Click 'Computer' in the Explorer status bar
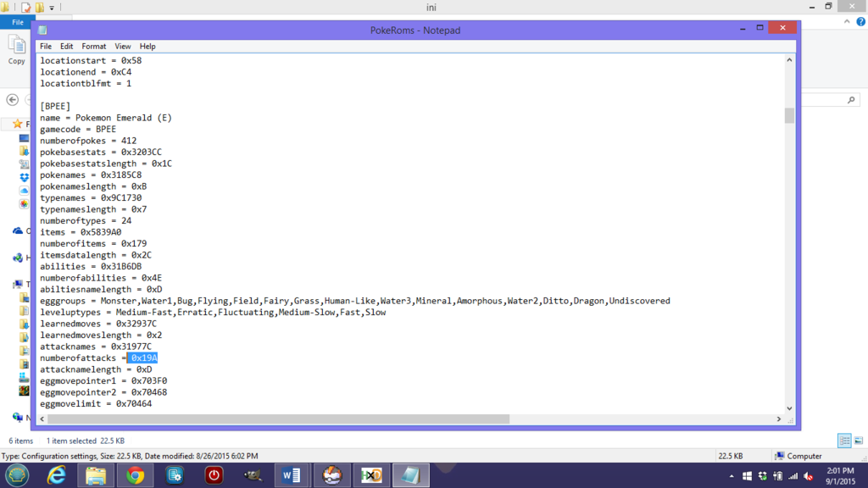Screen dimensions: 868x488 pyautogui.click(x=798, y=456)
